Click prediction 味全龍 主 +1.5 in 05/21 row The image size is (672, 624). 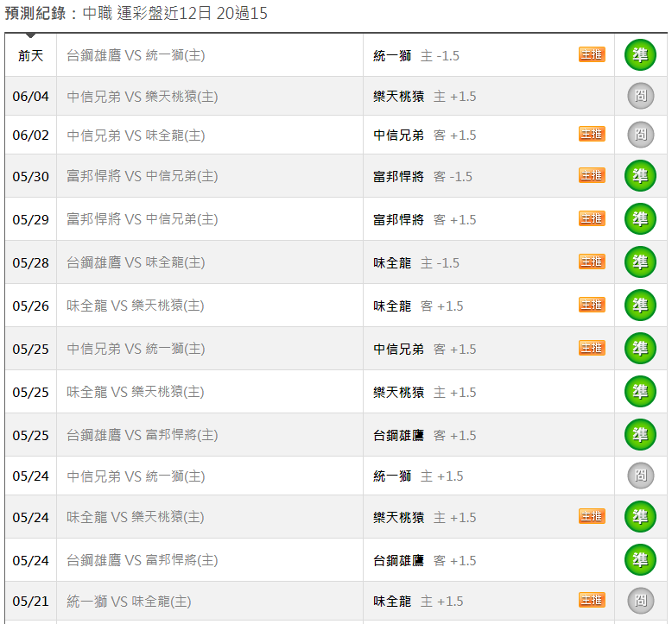click(x=418, y=602)
